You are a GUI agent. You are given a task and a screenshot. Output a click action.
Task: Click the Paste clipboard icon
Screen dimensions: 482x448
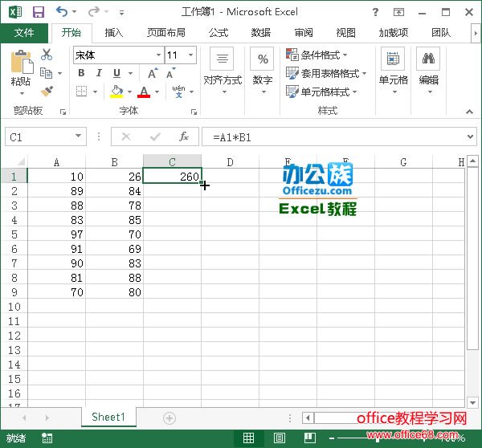pos(21,62)
